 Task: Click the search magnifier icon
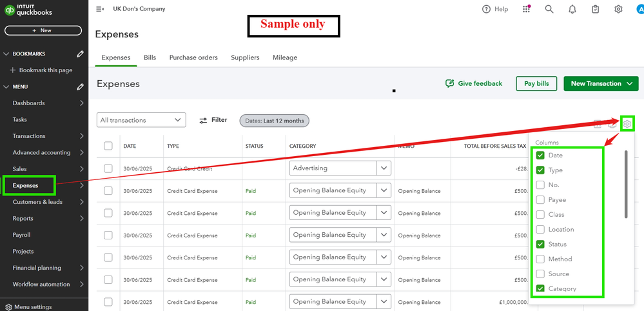pyautogui.click(x=549, y=9)
